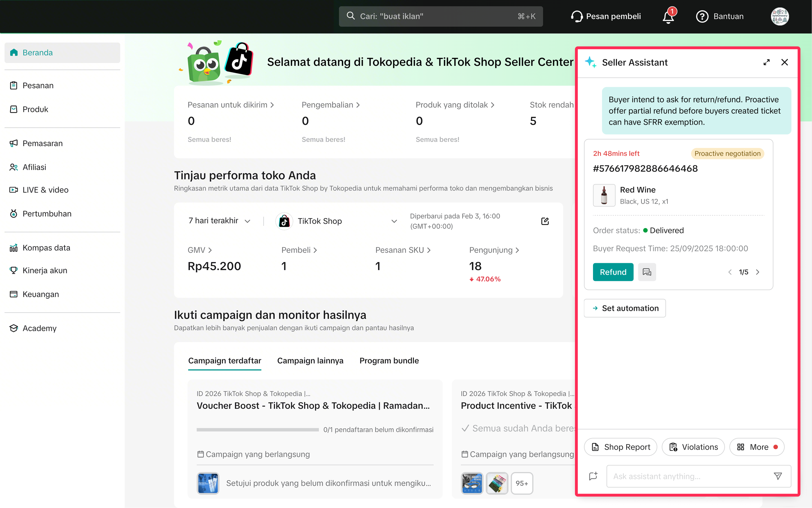Click the Refund button
Image resolution: width=812 pixels, height=508 pixels.
[613, 272]
